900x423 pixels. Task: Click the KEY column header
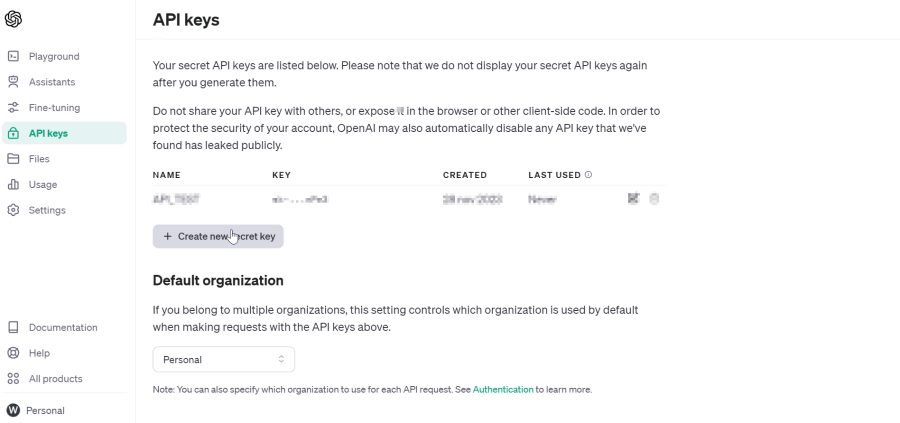(x=281, y=175)
